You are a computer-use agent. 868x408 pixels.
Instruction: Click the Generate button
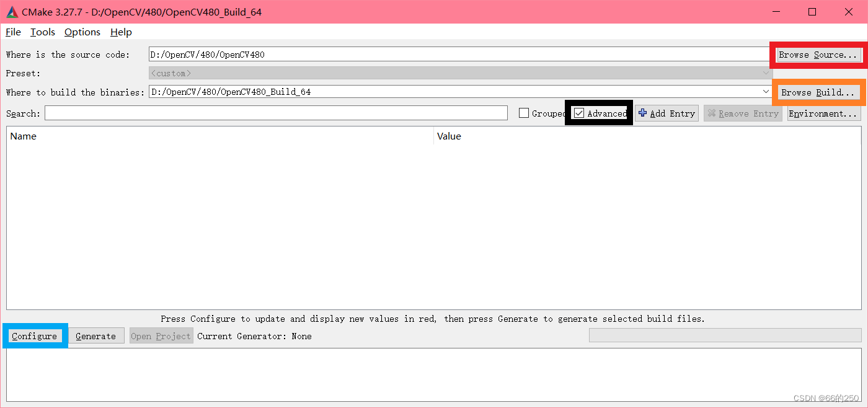tap(95, 335)
